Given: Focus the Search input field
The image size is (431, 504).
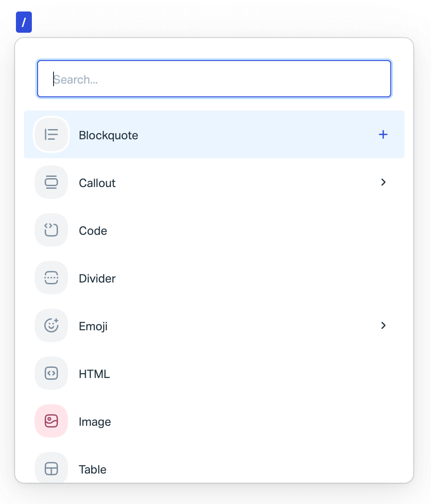Looking at the screenshot, I should (x=214, y=79).
